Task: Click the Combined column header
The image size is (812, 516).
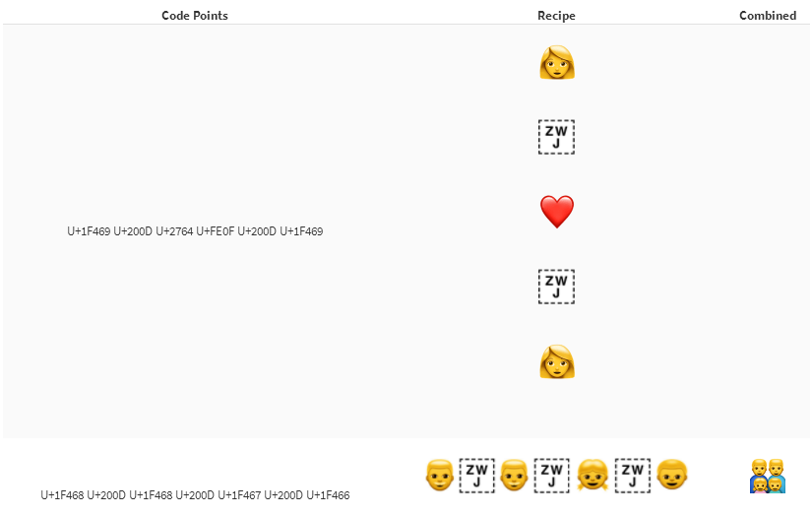Action: pos(768,16)
